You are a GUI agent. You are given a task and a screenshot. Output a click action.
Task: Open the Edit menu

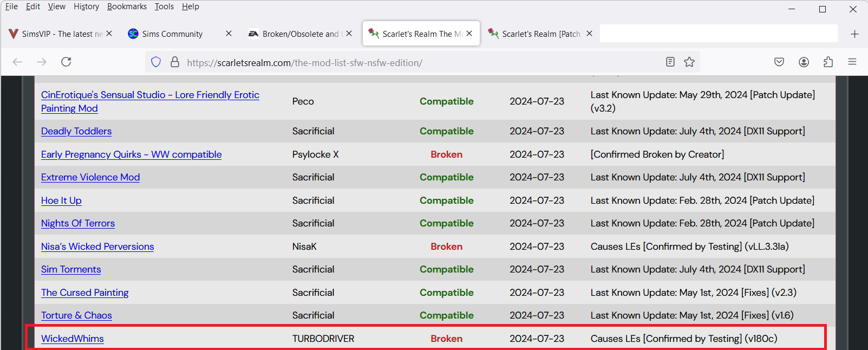(x=33, y=7)
